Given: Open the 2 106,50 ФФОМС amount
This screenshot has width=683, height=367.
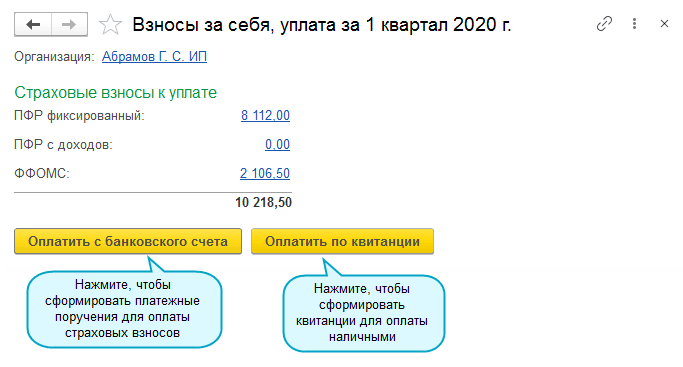Looking at the screenshot, I should point(265,173).
